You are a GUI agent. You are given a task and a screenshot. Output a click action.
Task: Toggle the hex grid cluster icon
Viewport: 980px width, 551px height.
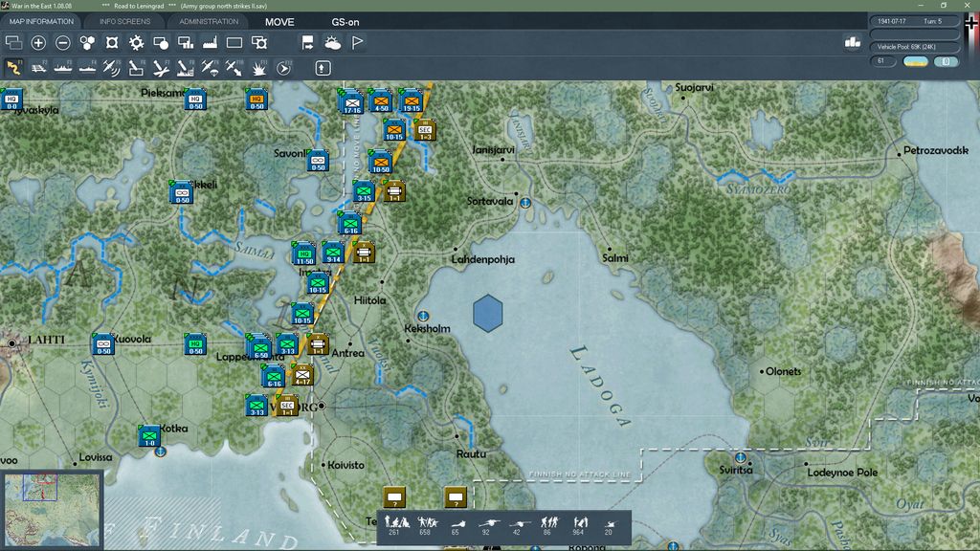tap(87, 42)
